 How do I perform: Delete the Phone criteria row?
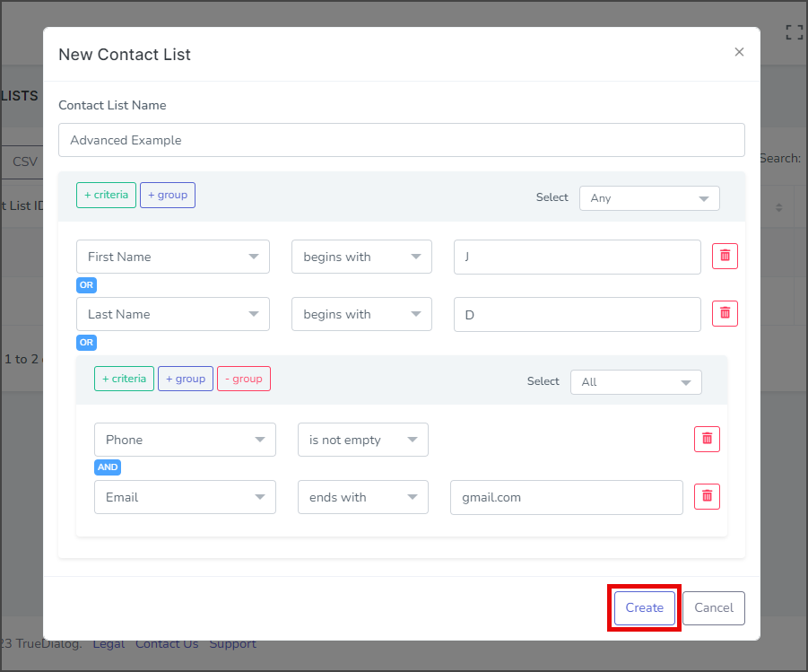707,440
